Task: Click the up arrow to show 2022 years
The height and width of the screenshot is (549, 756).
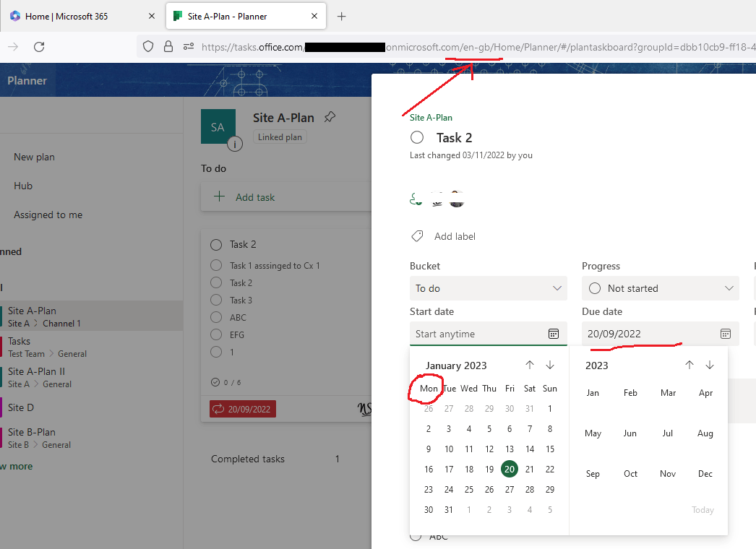Action: tap(690, 365)
